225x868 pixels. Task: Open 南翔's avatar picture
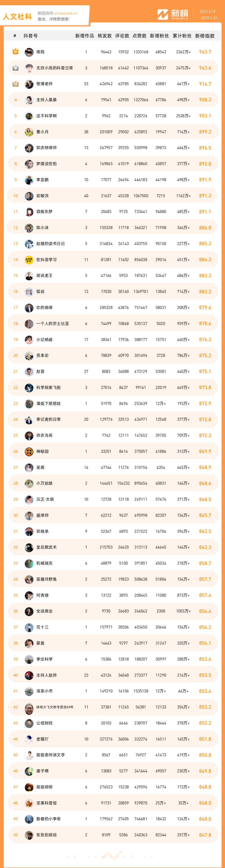pos(29,52)
